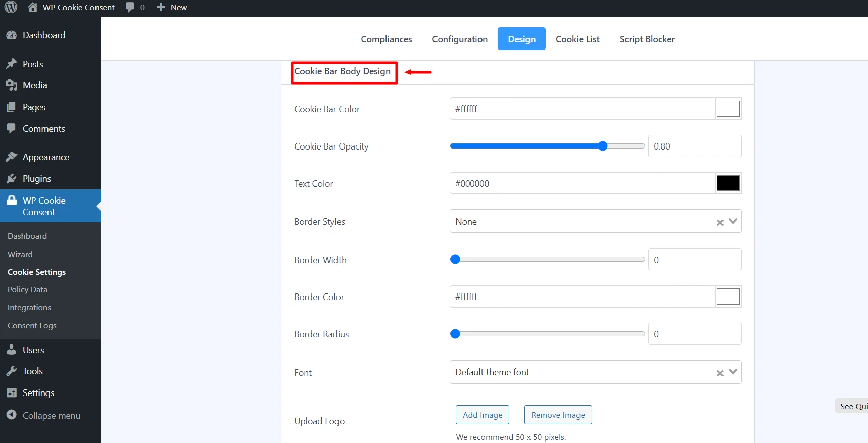Image resolution: width=868 pixels, height=443 pixels.
Task: Open the black Text Color swatch
Action: click(728, 183)
